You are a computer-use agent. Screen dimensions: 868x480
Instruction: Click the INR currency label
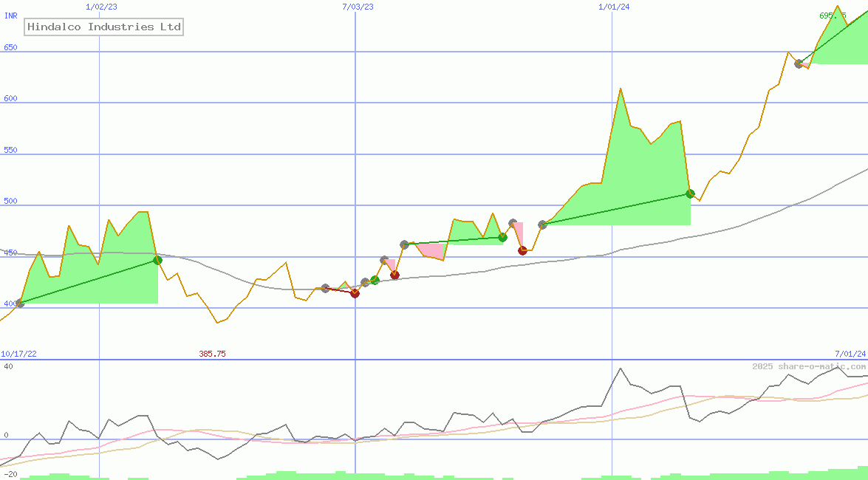[x=11, y=16]
